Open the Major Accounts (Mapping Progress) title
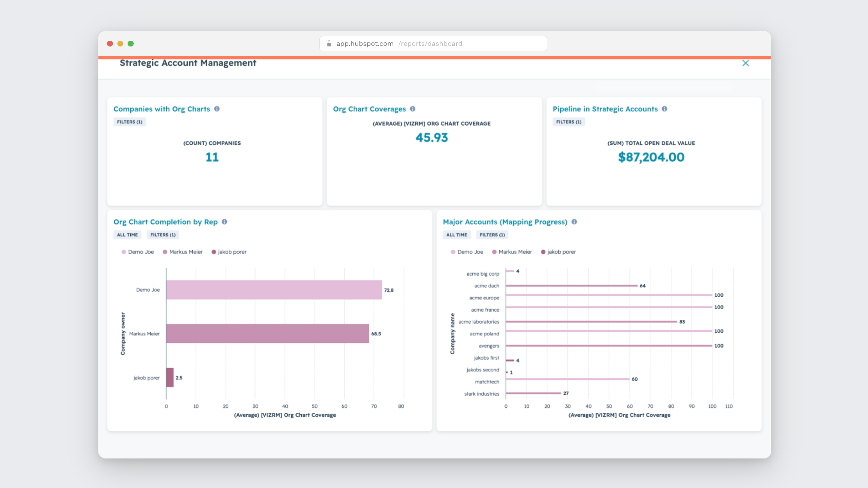Image resolution: width=868 pixels, height=488 pixels. point(505,222)
